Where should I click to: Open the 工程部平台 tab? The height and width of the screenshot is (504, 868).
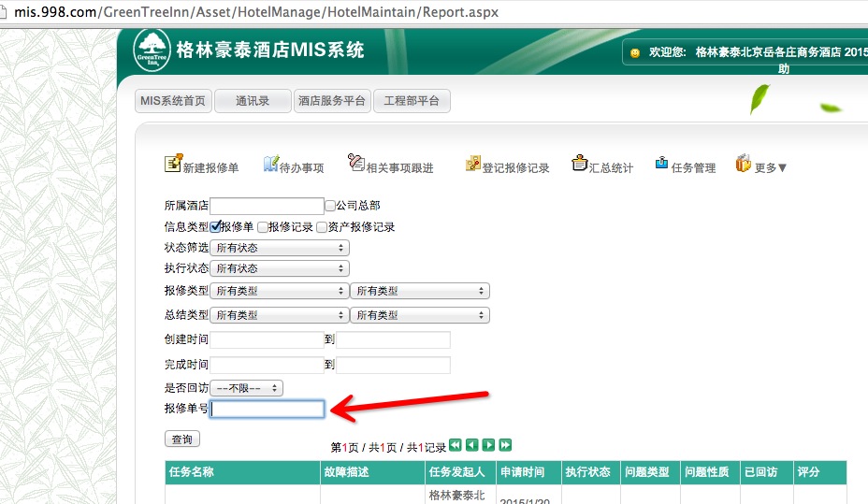tap(412, 101)
